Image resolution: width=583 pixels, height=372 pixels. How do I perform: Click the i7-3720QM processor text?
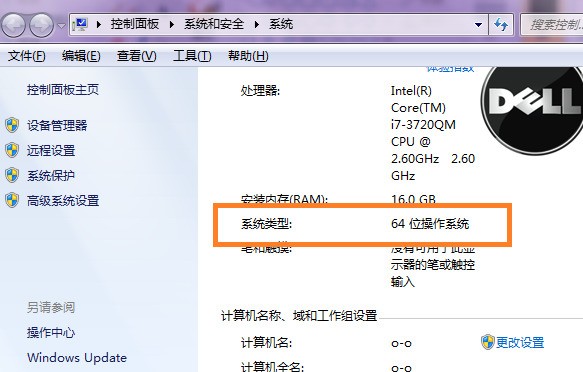(423, 124)
